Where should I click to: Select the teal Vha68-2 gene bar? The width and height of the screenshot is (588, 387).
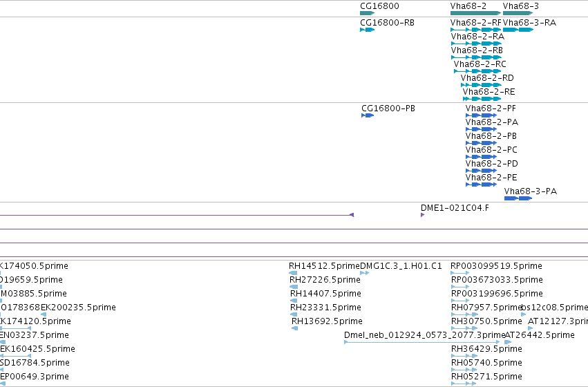(475, 13)
